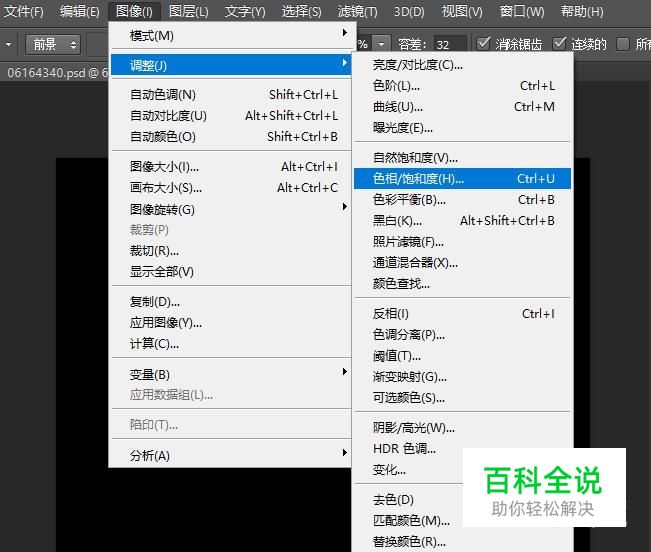This screenshot has width=651, height=552.
Task: Click the 容差 value field showing 32
Action: (x=450, y=44)
